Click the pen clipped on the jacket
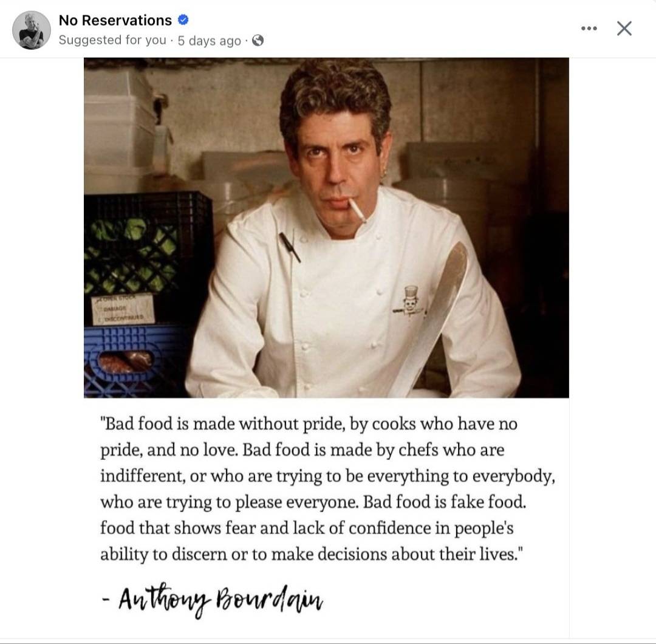The width and height of the screenshot is (656, 644). pos(290,247)
